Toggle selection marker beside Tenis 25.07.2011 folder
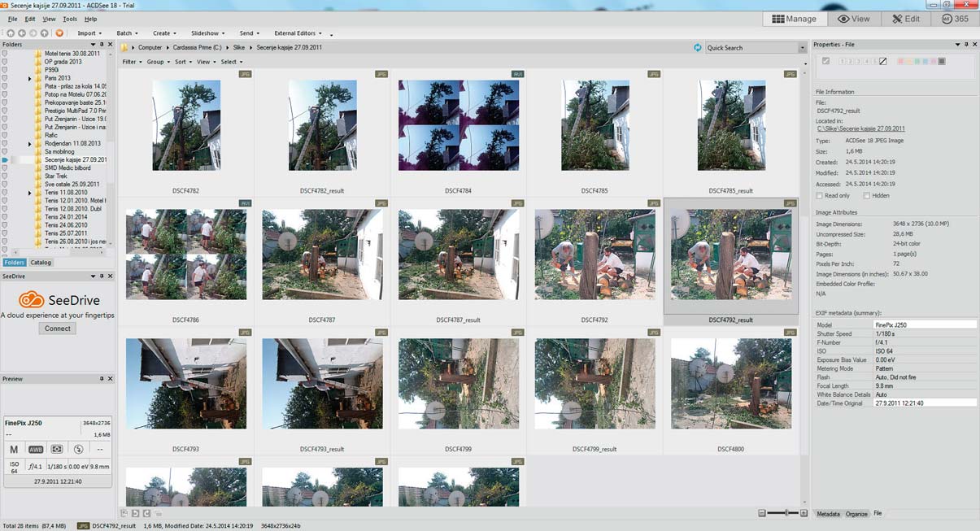 click(5, 233)
